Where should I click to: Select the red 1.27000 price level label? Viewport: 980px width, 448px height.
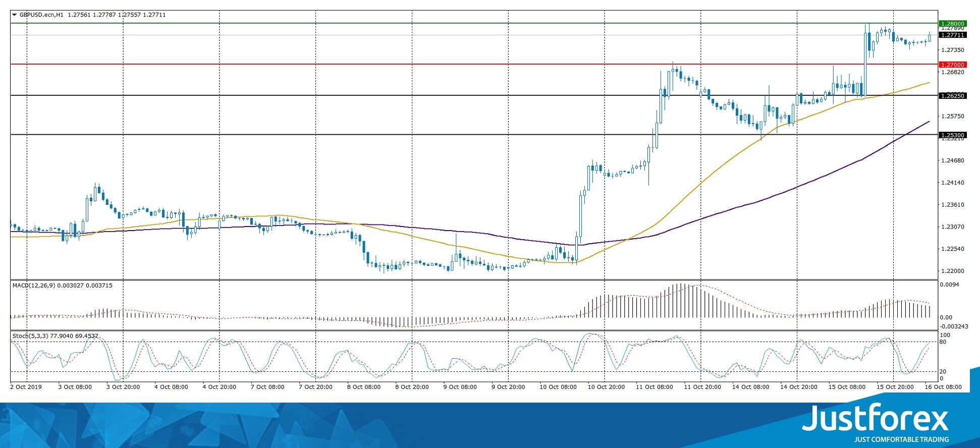pos(952,65)
